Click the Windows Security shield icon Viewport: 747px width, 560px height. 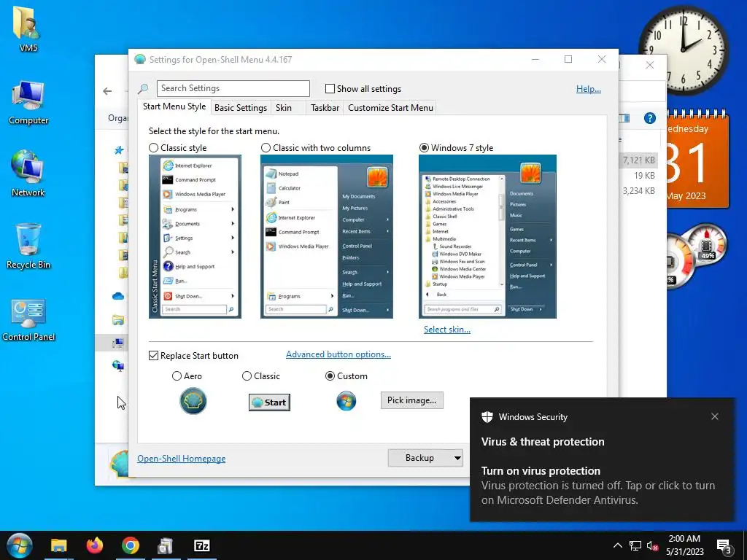[x=487, y=417]
